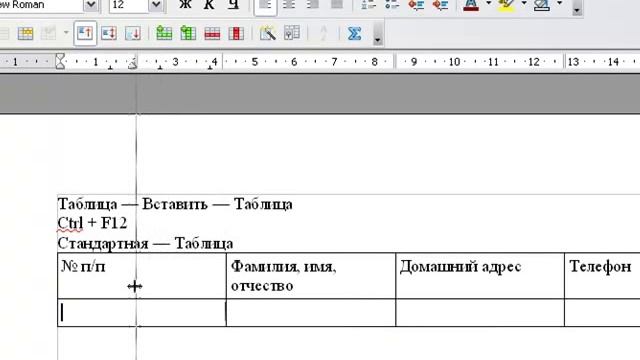This screenshot has width=640, height=360.
Task: Toggle bulleted list formatting
Action: tap(393, 5)
